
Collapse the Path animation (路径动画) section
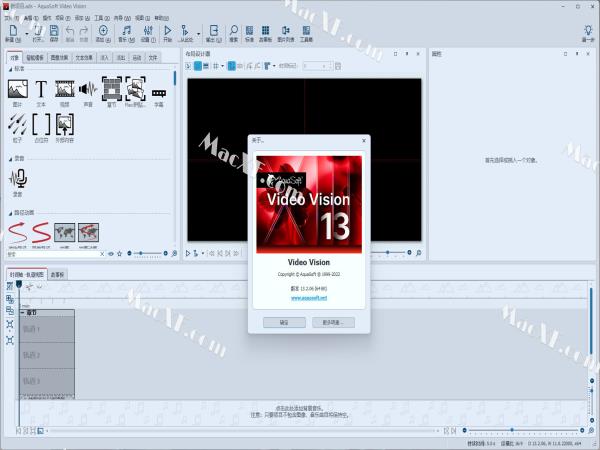(10, 213)
